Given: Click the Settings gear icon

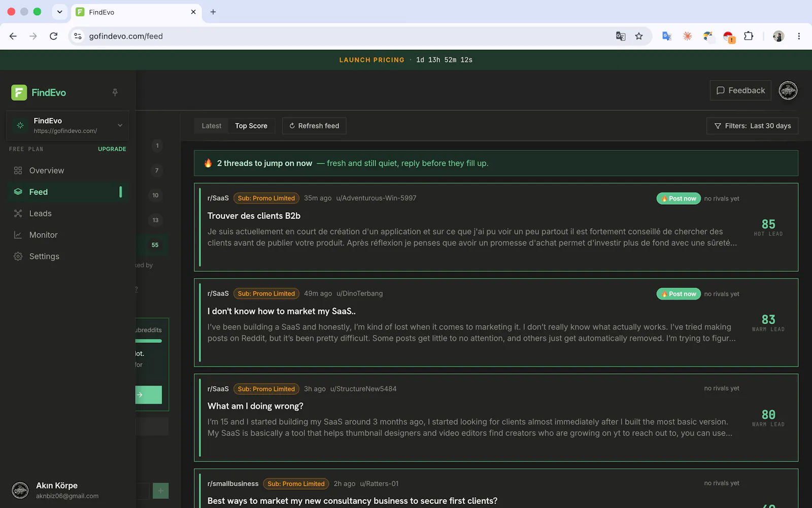Looking at the screenshot, I should pyautogui.click(x=18, y=257).
